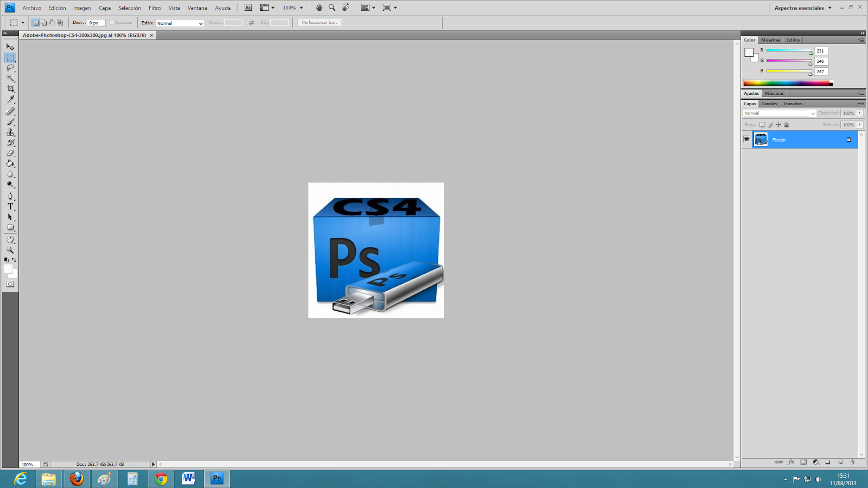Toggle lock transparent pixels in Layers

(x=762, y=125)
